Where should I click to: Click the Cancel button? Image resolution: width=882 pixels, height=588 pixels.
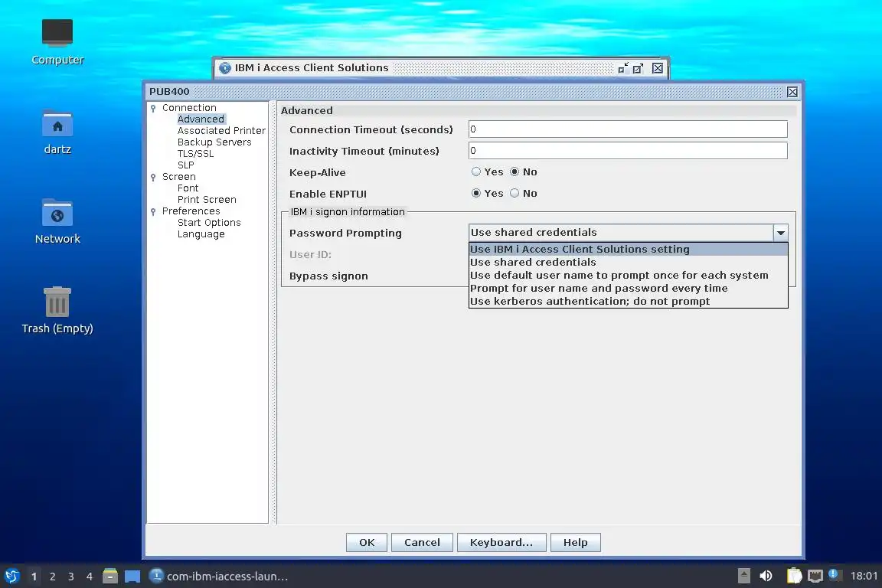(x=422, y=542)
